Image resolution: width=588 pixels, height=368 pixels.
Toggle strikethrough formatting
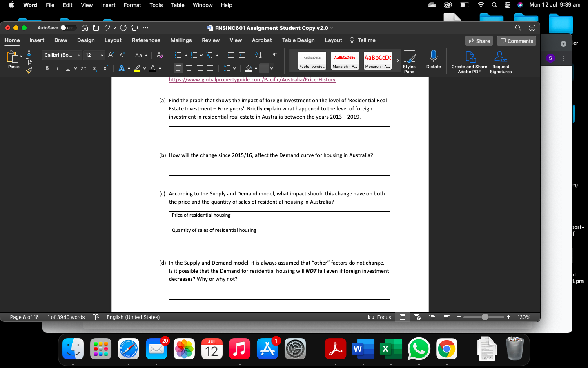84,68
